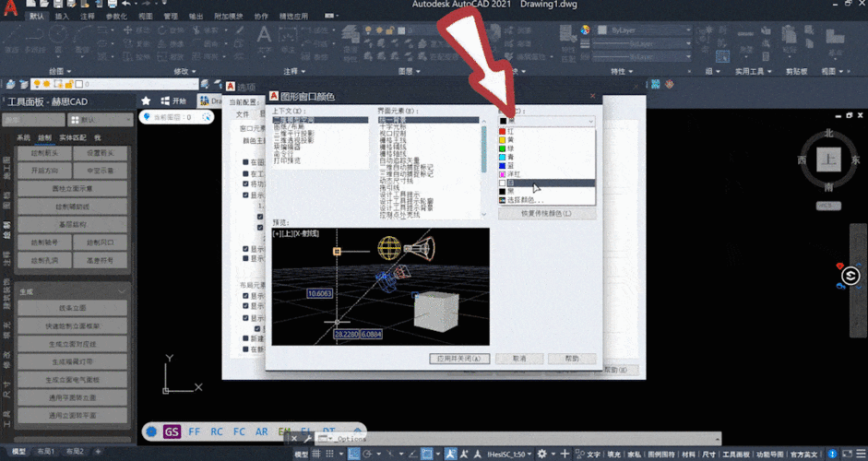
Task: Toggle the bottom 在新 checkbox in Options window
Action: pos(245,349)
